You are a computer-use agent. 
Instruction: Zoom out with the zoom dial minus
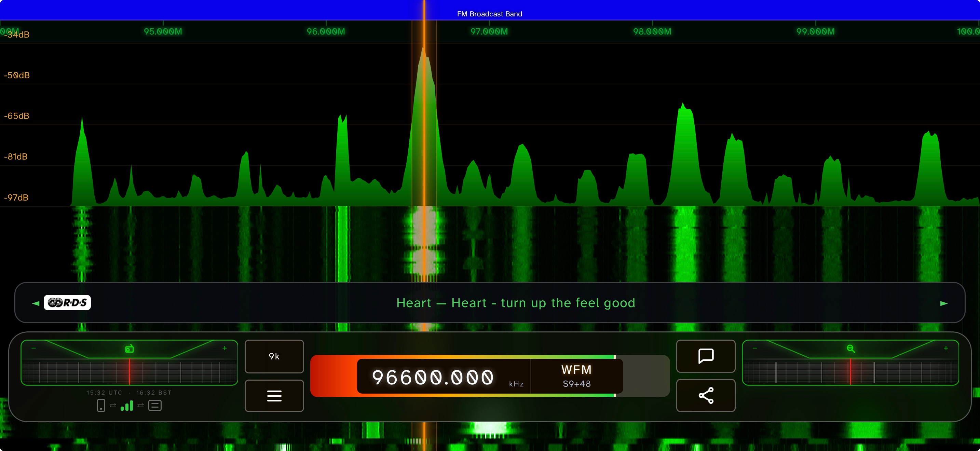tap(755, 348)
